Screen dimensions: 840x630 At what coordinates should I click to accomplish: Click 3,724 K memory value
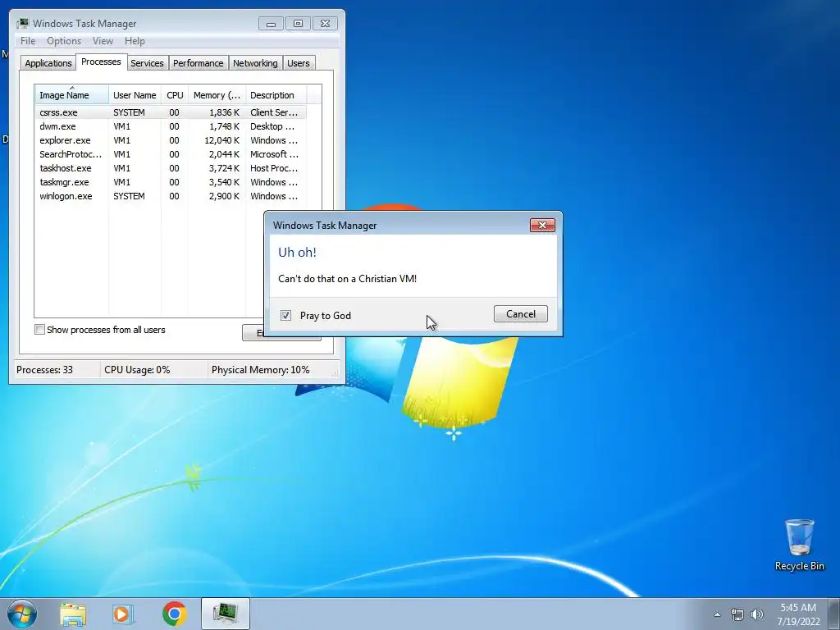click(x=224, y=168)
